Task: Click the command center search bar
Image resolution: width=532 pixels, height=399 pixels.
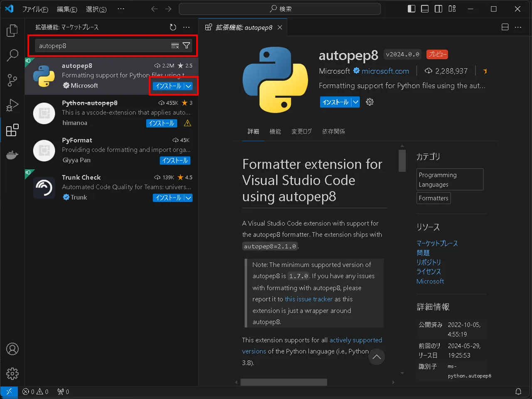Action: click(x=280, y=9)
